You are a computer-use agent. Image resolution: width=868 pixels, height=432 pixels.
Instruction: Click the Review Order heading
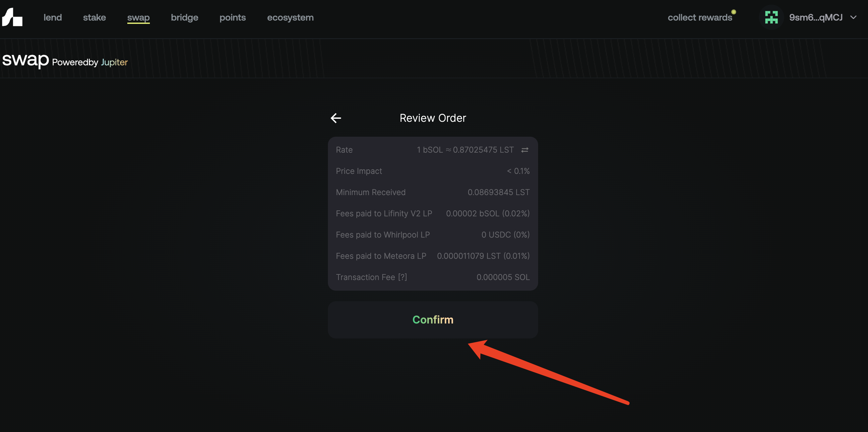point(433,118)
